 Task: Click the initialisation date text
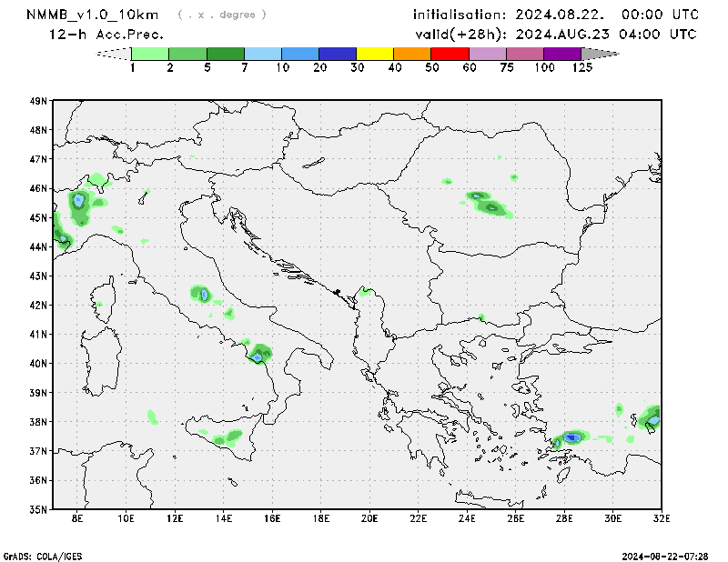556,15
